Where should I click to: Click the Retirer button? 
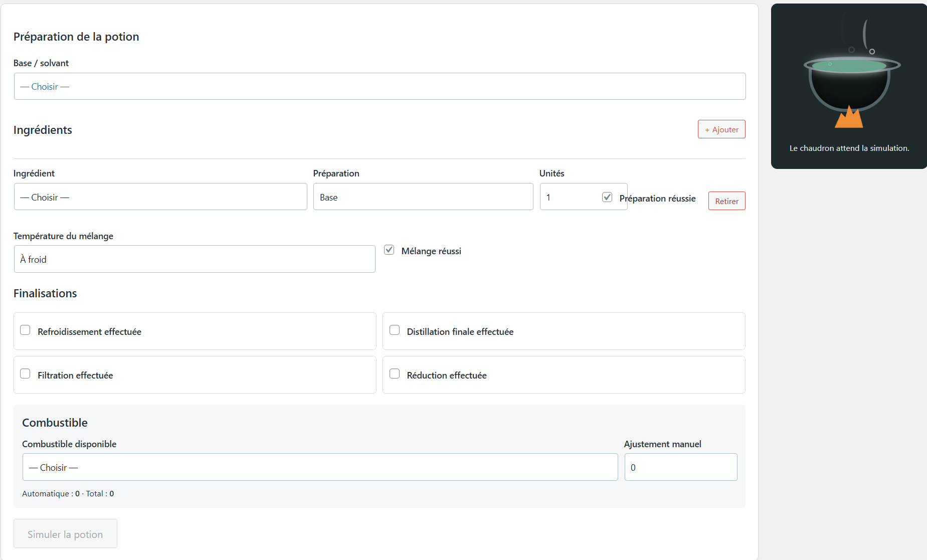[726, 201]
